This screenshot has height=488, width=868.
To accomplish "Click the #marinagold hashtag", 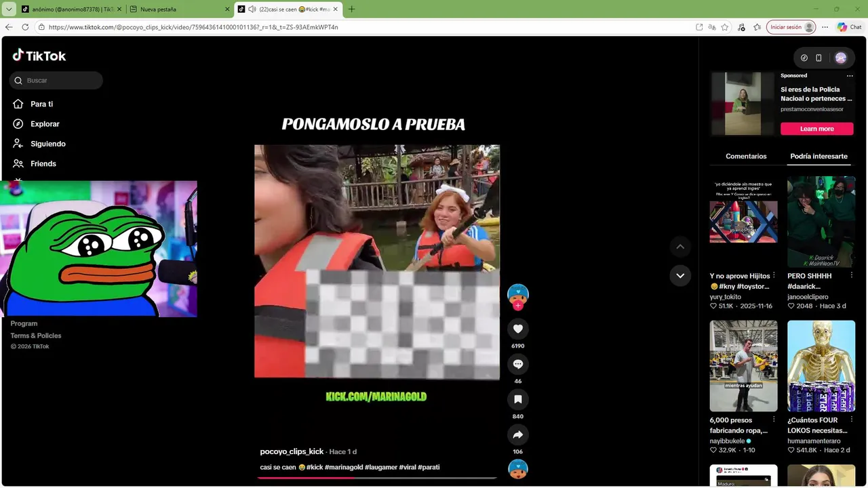I will click(x=344, y=467).
